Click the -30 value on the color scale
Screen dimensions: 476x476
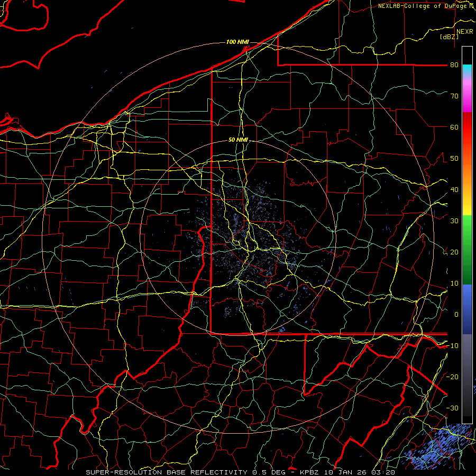click(x=452, y=408)
